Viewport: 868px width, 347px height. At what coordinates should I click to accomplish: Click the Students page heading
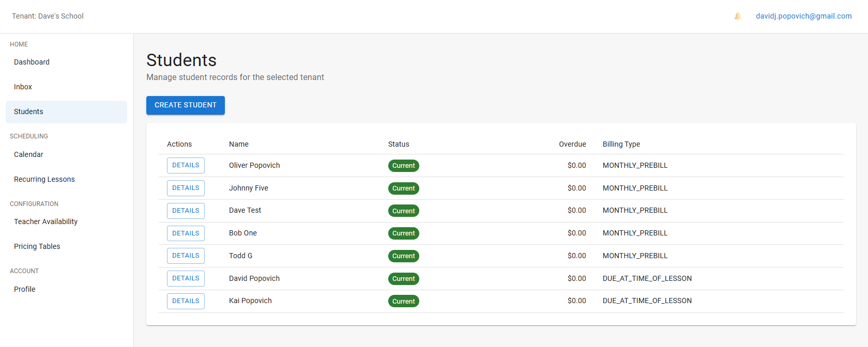click(x=181, y=60)
